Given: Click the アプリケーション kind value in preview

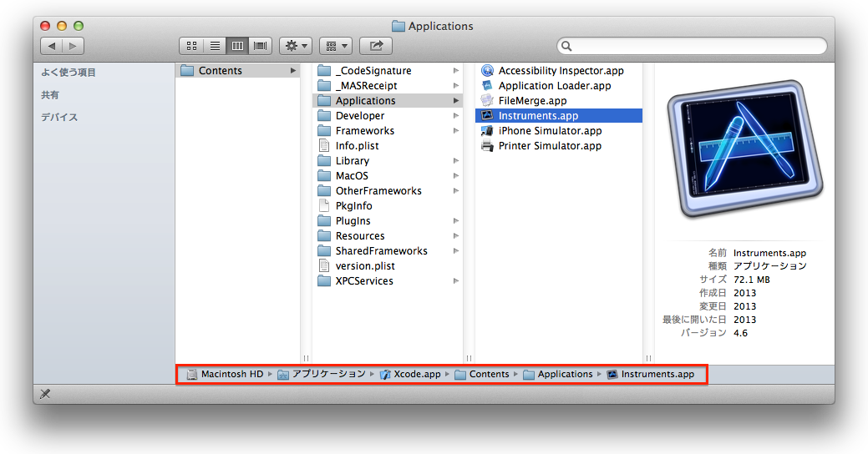Looking at the screenshot, I should (770, 266).
